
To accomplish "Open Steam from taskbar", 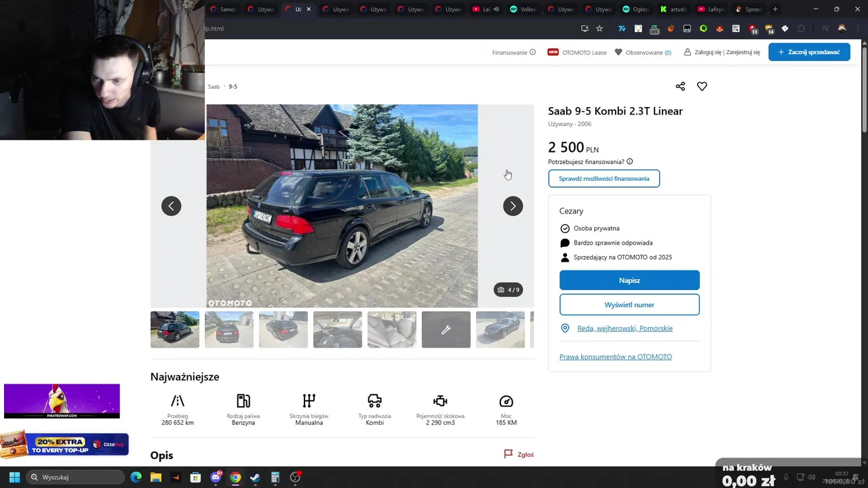I will (x=255, y=477).
